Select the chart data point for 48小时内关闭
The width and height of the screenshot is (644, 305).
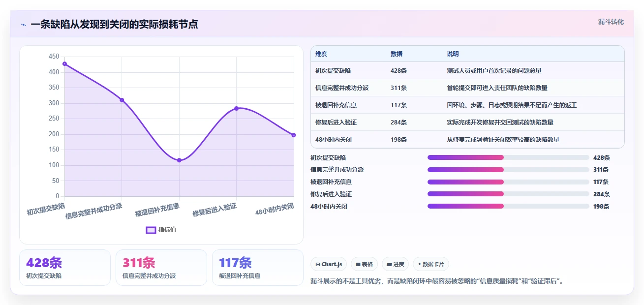tap(294, 135)
